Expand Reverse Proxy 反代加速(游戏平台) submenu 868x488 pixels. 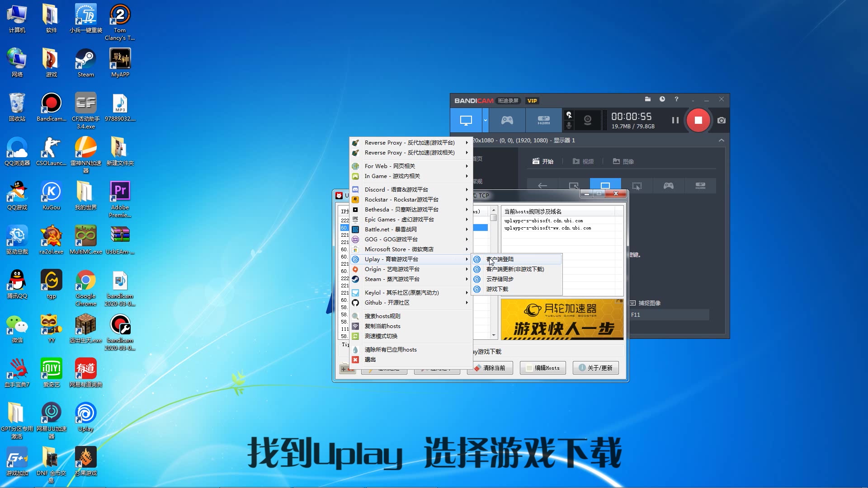(411, 143)
